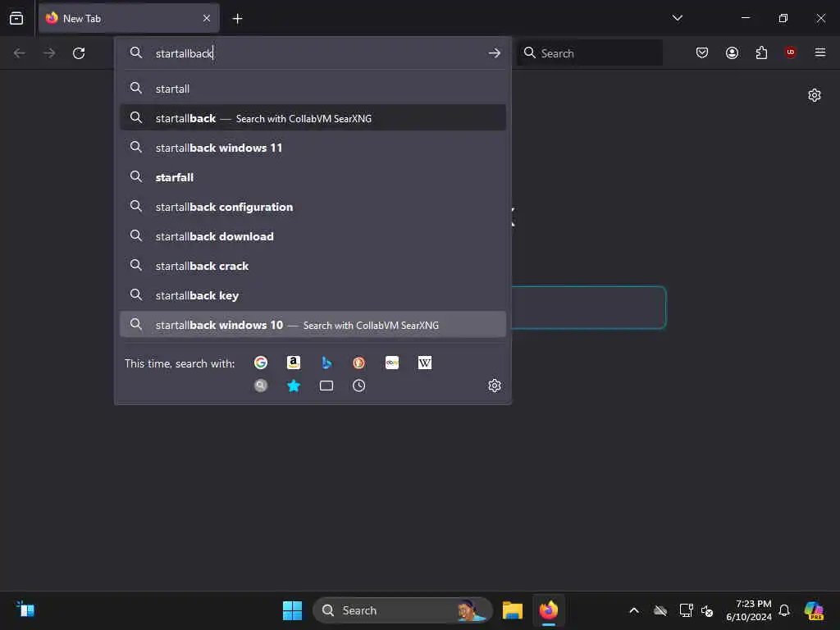The height and width of the screenshot is (630, 840).
Task: Reload the current page
Action: click(79, 53)
